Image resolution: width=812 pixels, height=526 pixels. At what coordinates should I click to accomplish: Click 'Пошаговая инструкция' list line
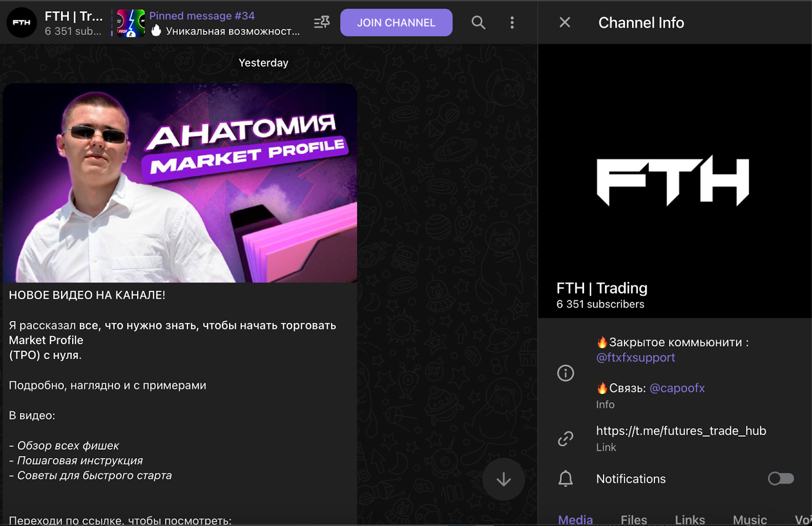(x=76, y=461)
